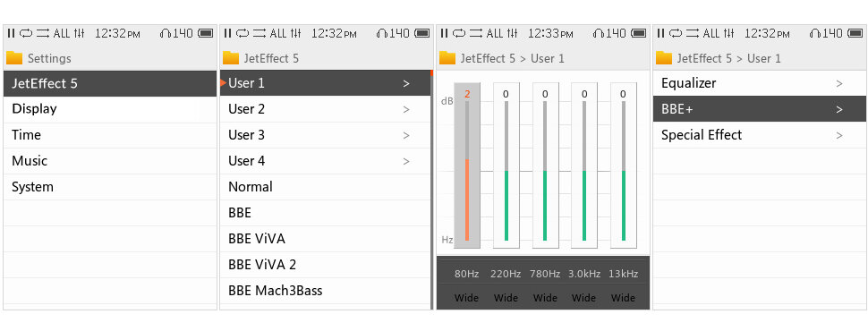Click battery icon on the BBE+ screen
The height and width of the screenshot is (331, 868).
[855, 33]
